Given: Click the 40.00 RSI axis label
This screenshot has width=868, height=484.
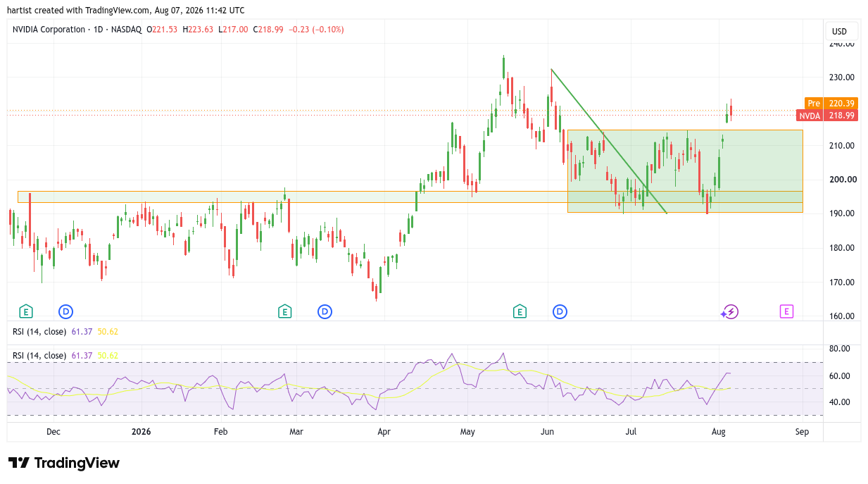Looking at the screenshot, I should (x=840, y=402).
